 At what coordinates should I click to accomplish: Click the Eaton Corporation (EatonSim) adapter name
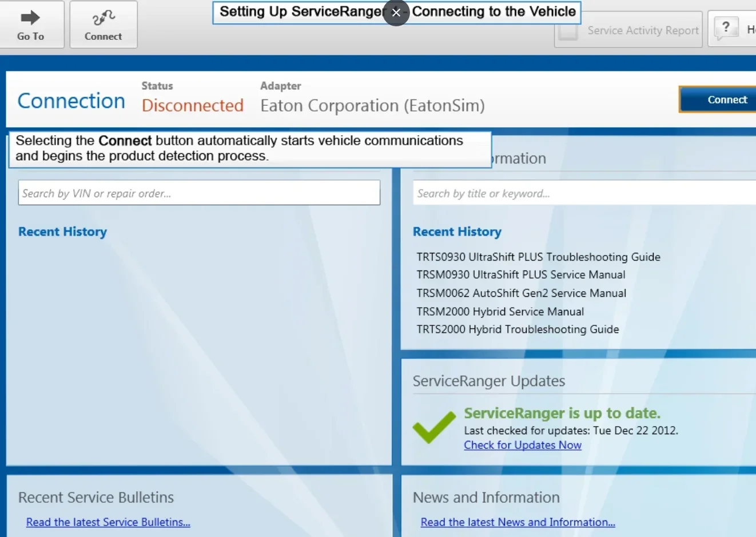[372, 106]
